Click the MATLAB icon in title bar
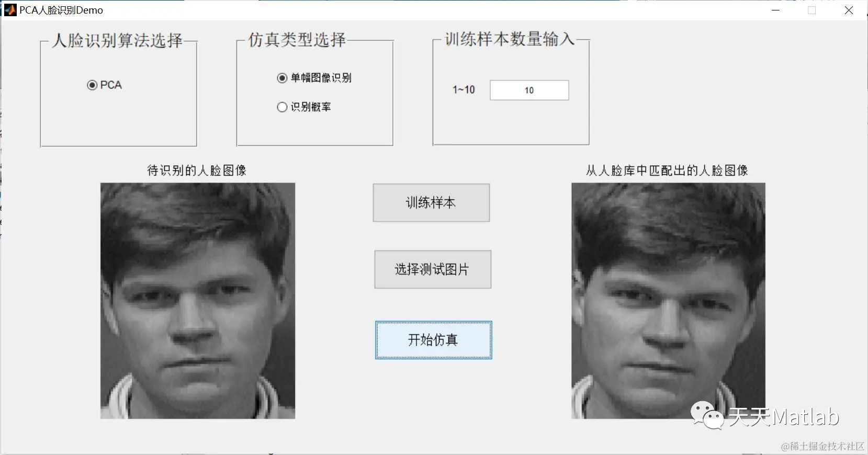Viewport: 868px width, 455px height. pyautogui.click(x=10, y=10)
